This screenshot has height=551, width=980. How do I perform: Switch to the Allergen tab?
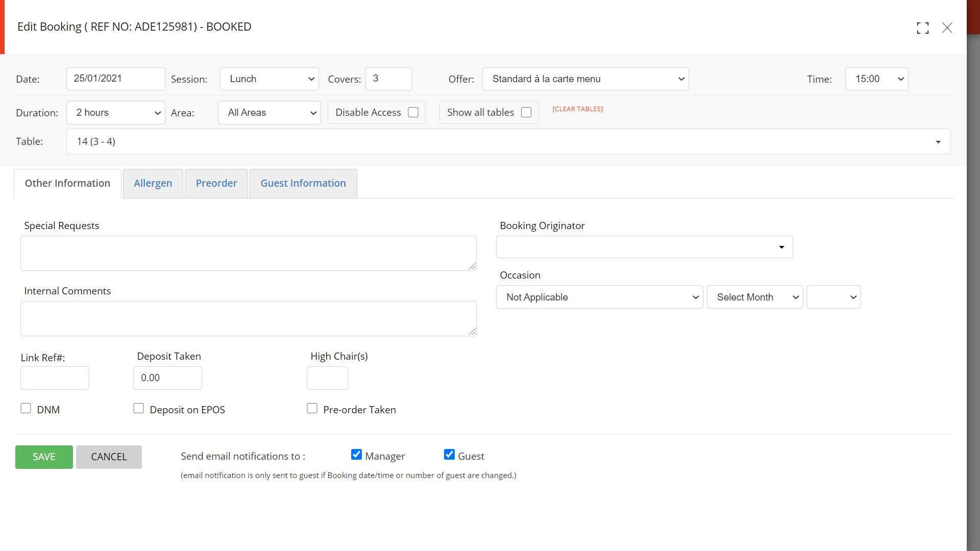pyautogui.click(x=153, y=184)
